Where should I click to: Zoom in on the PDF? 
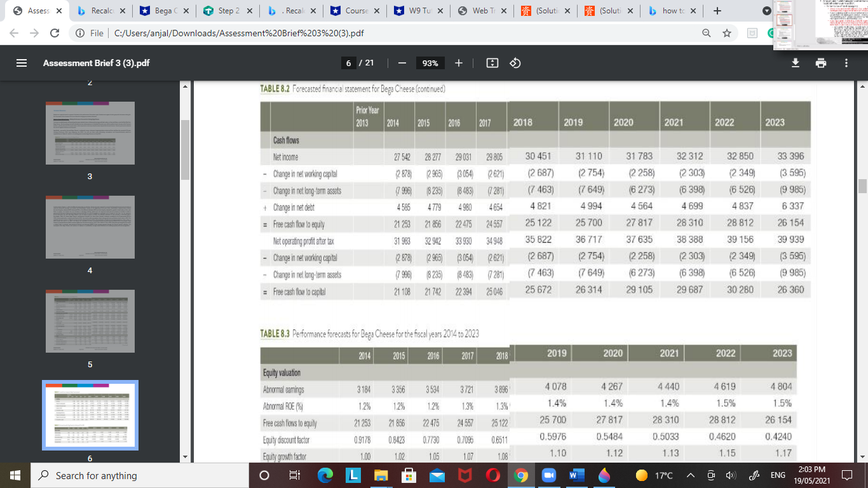(x=459, y=63)
